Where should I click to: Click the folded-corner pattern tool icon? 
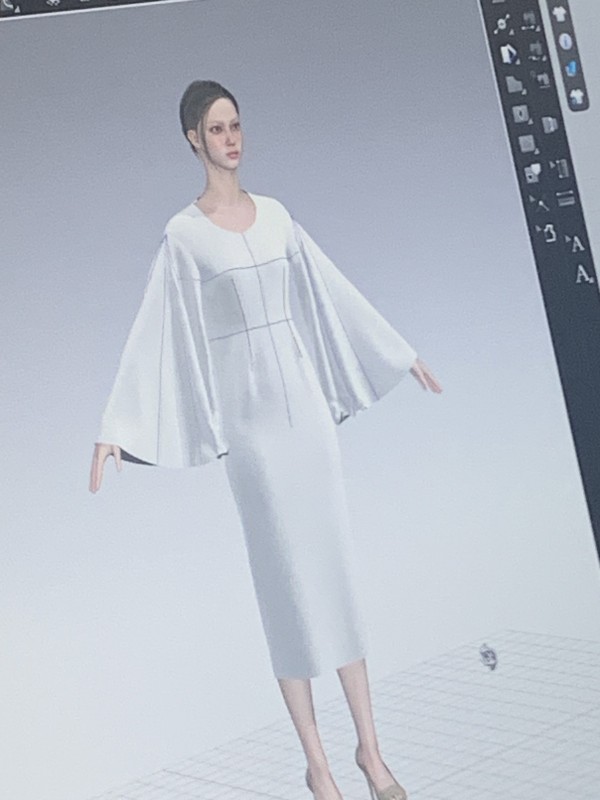pos(515,85)
